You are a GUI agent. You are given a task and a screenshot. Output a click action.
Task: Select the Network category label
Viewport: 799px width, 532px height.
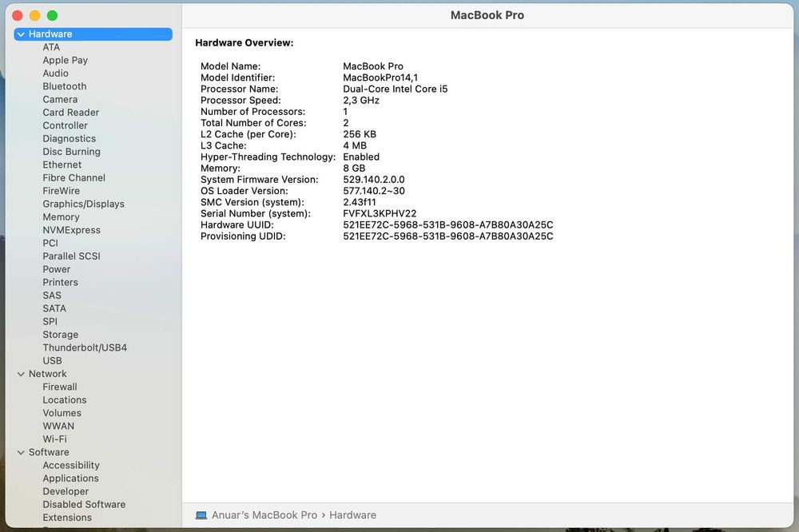coord(47,374)
